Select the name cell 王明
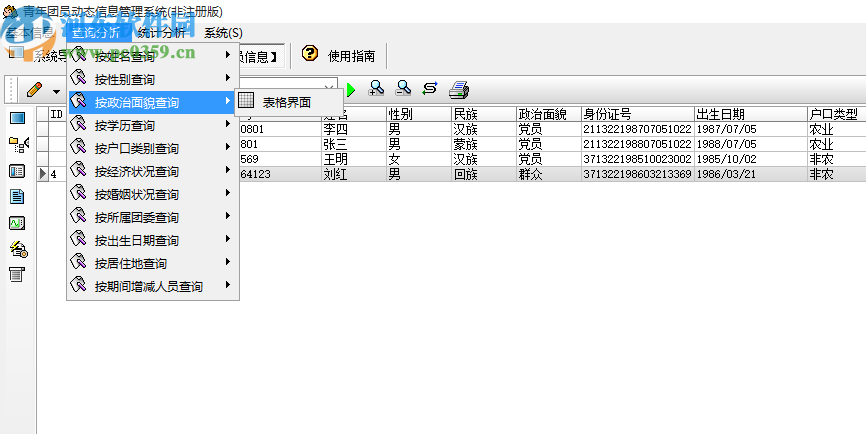Viewport: 866px width, 434px height. (353, 160)
